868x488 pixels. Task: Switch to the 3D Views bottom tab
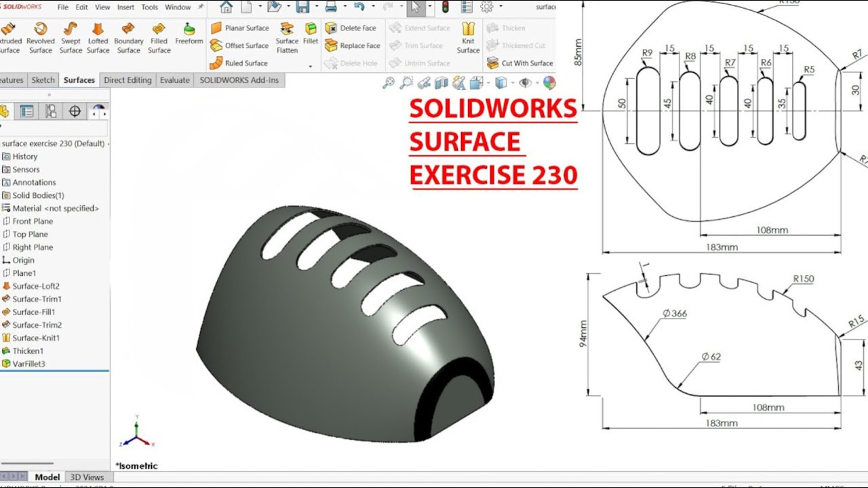87,477
